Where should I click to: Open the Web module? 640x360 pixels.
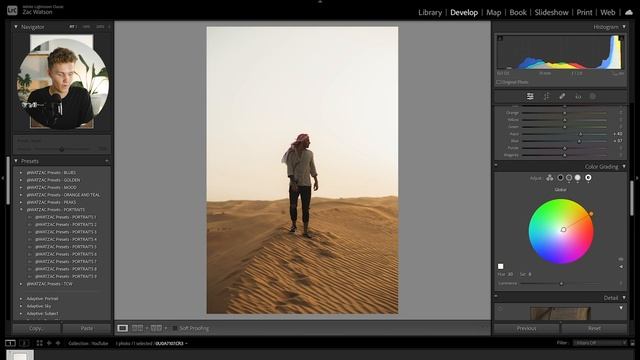pyautogui.click(x=607, y=12)
